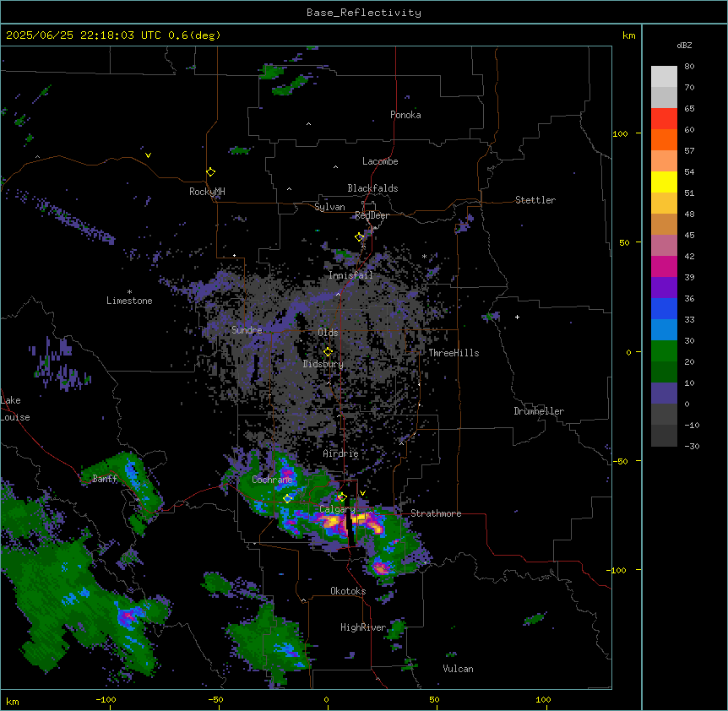Click the Base_Reflectivity title
Viewport: 728px width, 711px height.
coord(364,13)
